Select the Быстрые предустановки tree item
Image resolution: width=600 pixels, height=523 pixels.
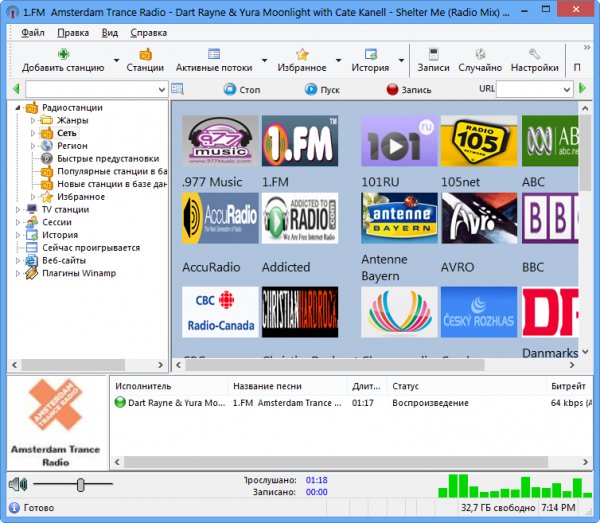pos(108,158)
